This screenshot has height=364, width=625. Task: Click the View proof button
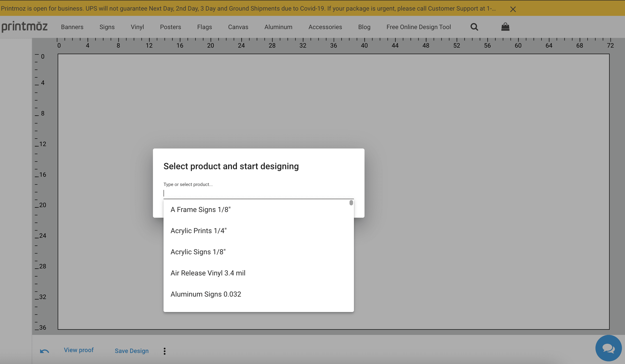[x=79, y=350]
